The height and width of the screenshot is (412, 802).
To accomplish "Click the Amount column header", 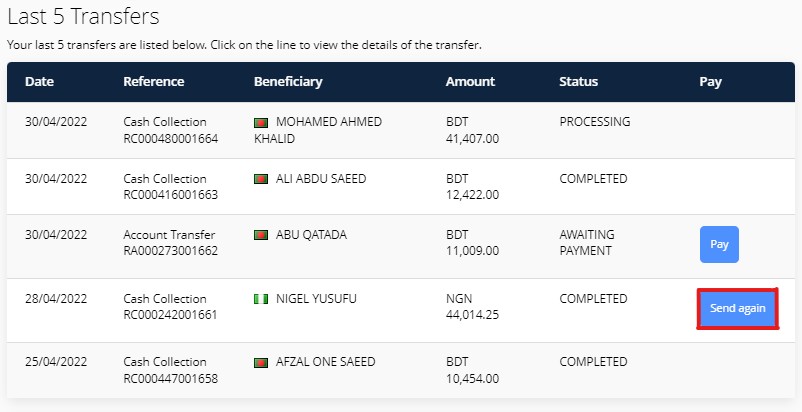I will [471, 82].
